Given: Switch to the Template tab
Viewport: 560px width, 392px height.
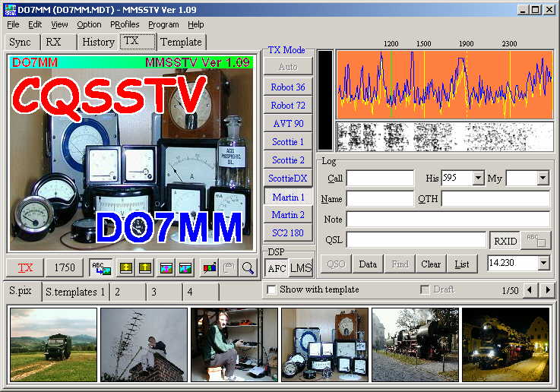Looking at the screenshot, I should tap(181, 42).
